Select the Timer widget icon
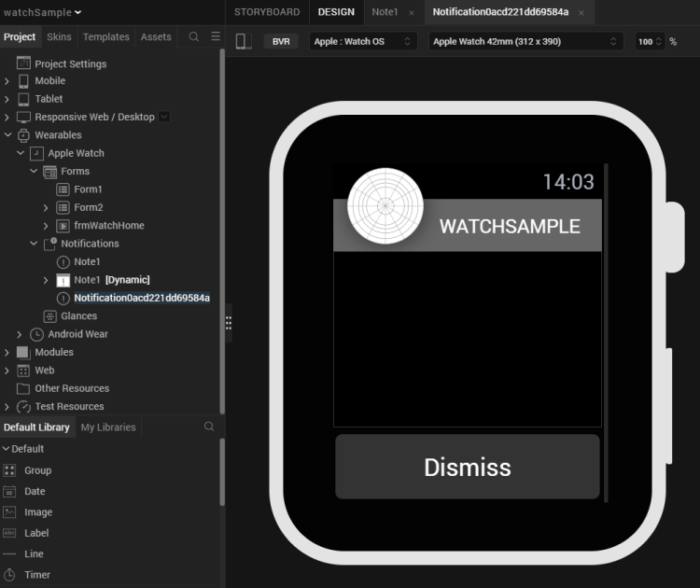The image size is (700, 588). coord(9,575)
